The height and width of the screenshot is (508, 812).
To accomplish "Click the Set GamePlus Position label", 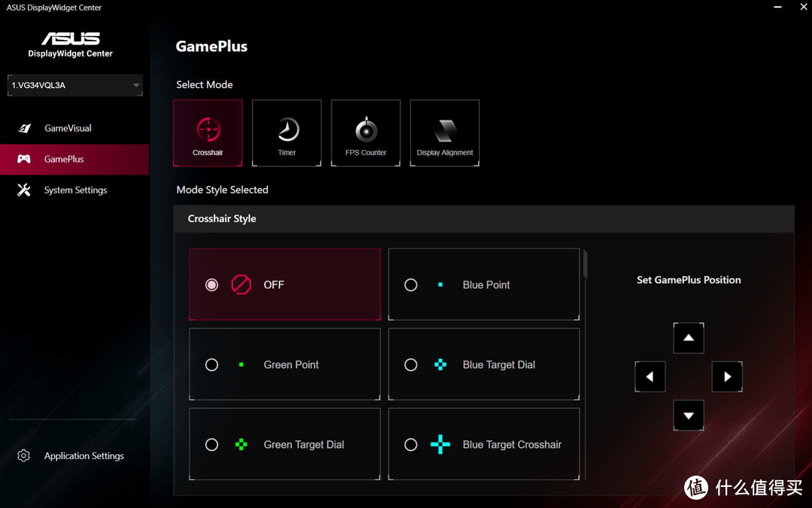I will tap(689, 280).
